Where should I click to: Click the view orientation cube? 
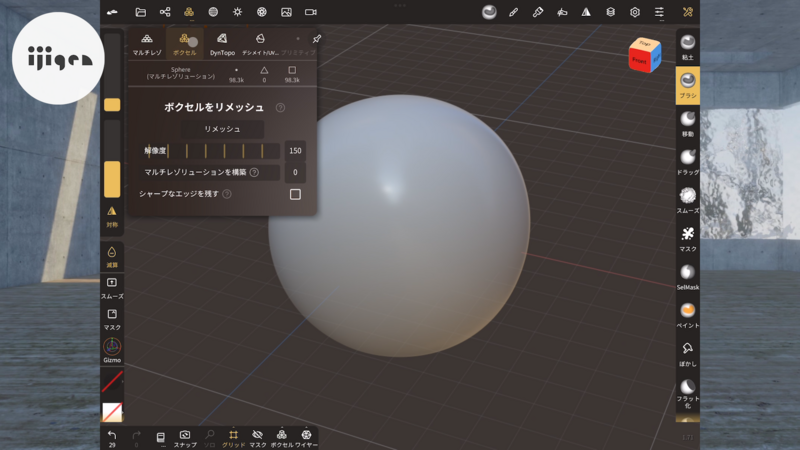pyautogui.click(x=645, y=55)
